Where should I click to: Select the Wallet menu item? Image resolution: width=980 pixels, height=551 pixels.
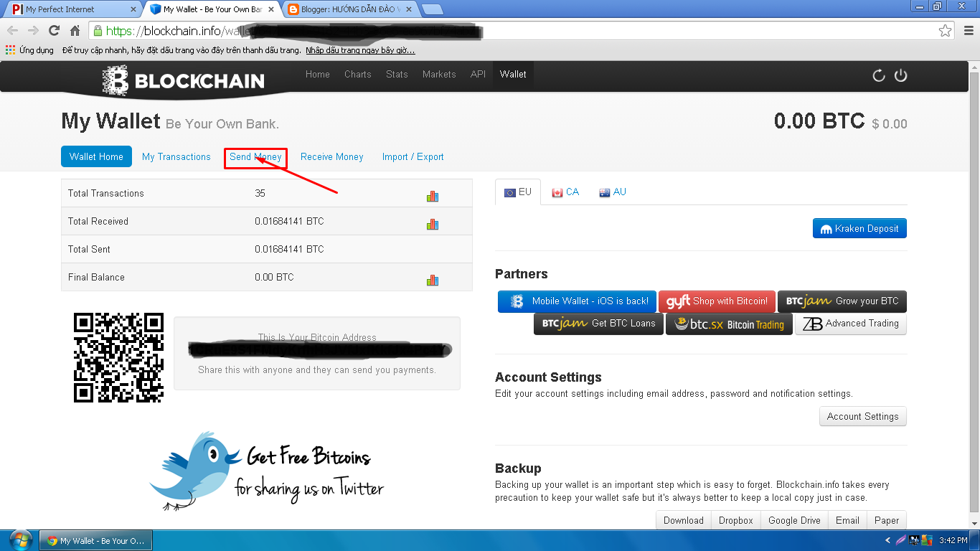tap(513, 74)
